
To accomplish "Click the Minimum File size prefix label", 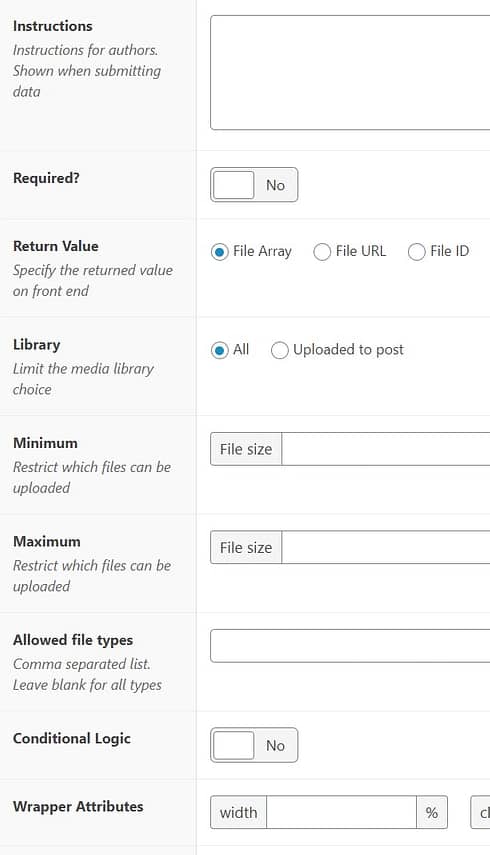I will (x=246, y=449).
